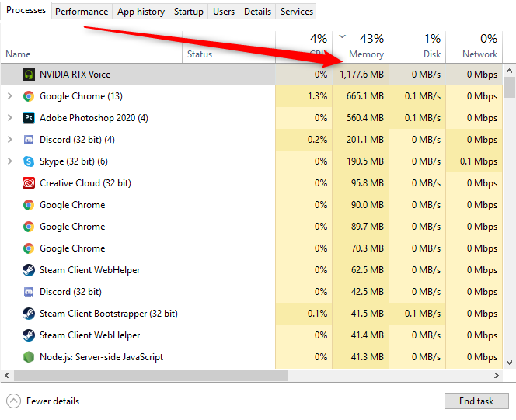The height and width of the screenshot is (420, 516).
Task: Collapse view with Fewer details
Action: [44, 401]
